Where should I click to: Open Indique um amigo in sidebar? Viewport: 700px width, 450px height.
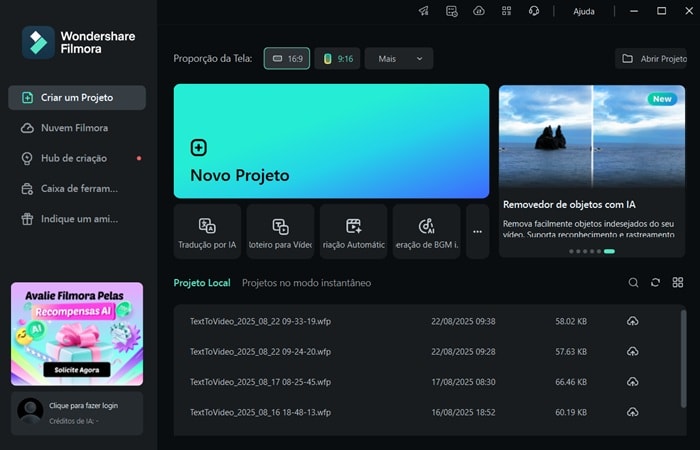[x=77, y=219]
